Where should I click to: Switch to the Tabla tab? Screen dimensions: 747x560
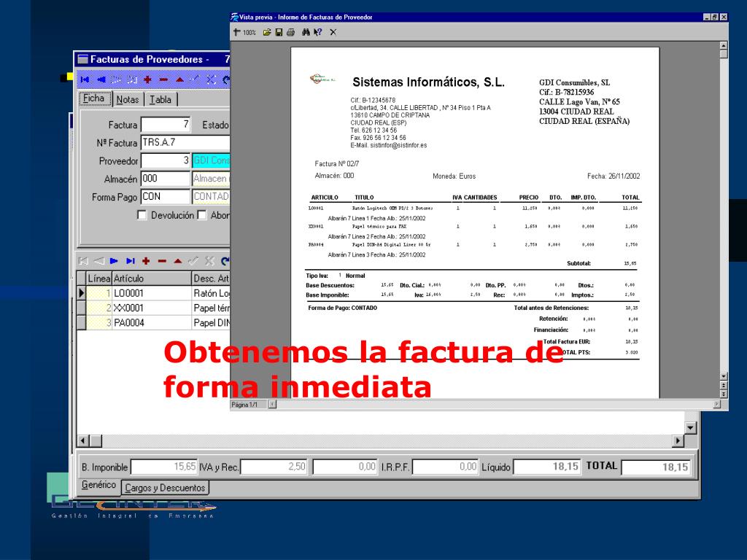[x=160, y=99]
